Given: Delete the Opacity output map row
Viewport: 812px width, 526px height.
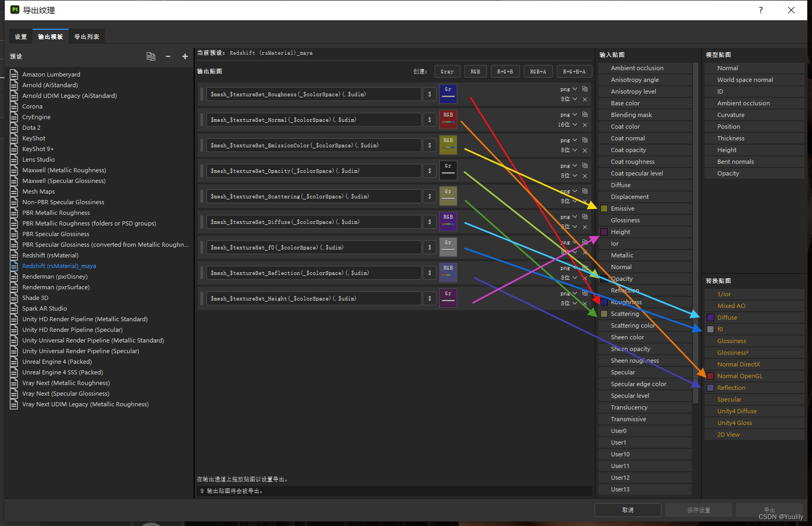Looking at the screenshot, I should click(585, 176).
